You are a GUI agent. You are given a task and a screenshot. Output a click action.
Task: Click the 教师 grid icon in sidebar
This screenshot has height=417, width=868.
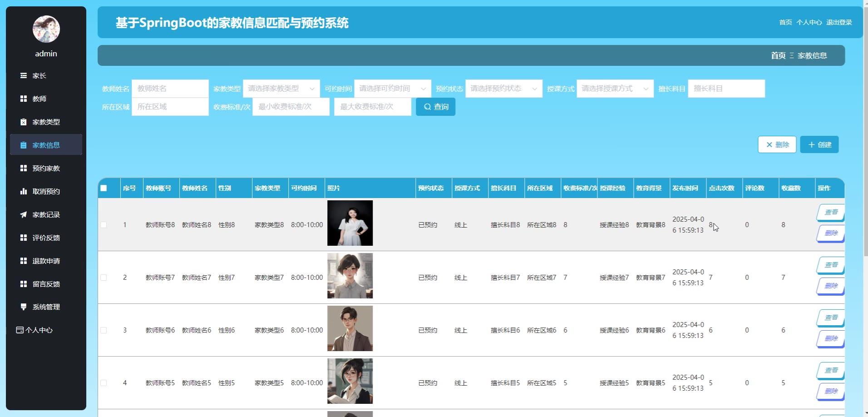point(24,99)
